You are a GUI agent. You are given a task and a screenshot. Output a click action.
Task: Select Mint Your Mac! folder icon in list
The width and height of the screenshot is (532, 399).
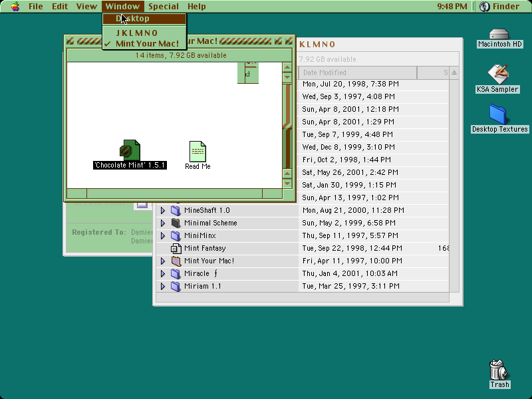(x=176, y=261)
